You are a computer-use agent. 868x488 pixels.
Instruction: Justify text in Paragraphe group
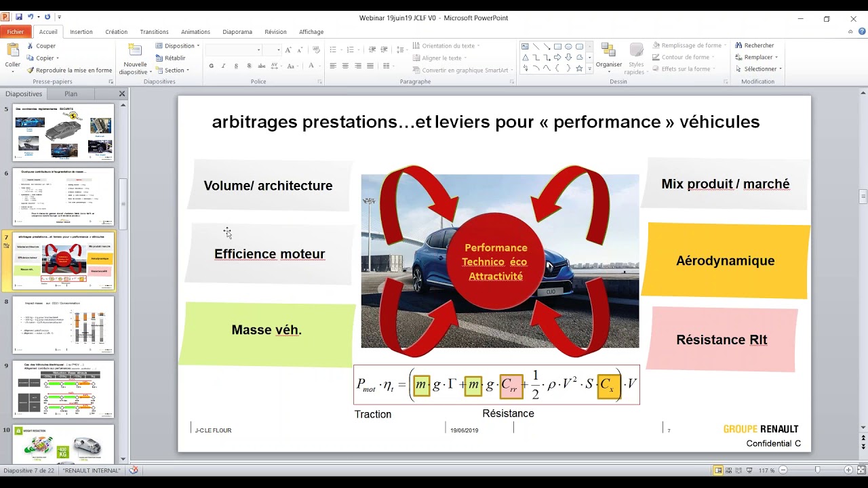371,66
